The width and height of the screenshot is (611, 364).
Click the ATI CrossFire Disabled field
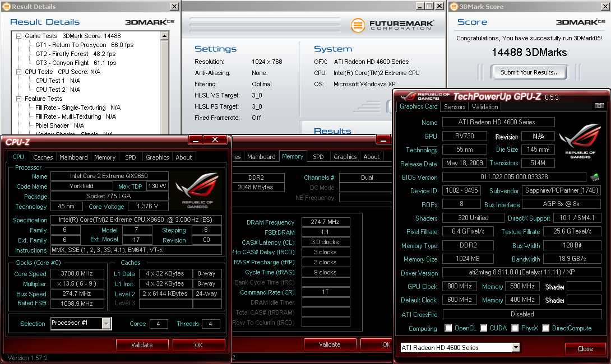pos(522,314)
